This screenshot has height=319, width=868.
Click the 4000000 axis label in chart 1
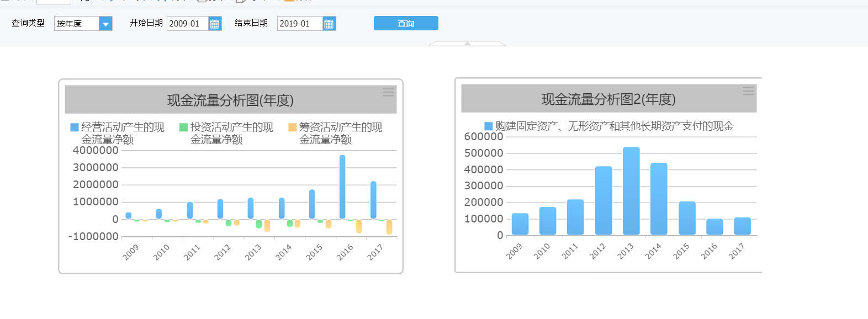tap(96, 150)
